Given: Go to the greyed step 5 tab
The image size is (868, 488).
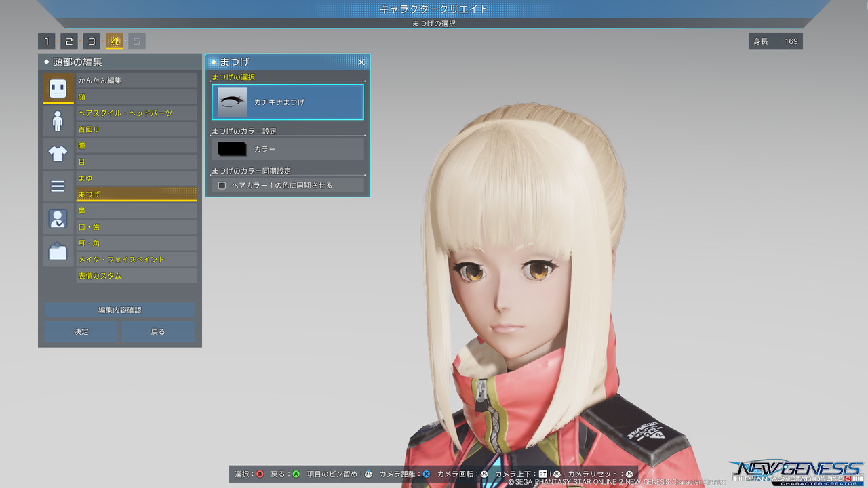Looking at the screenshot, I should point(137,41).
